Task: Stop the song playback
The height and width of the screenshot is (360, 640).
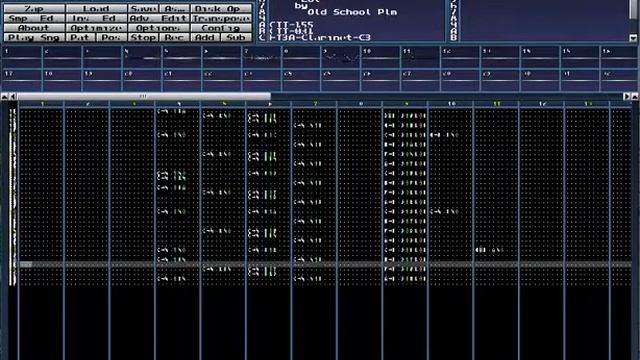Action: point(143,38)
